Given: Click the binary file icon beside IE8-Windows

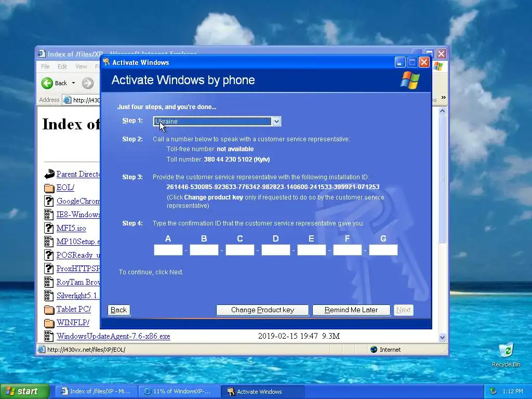Looking at the screenshot, I should click(49, 215).
